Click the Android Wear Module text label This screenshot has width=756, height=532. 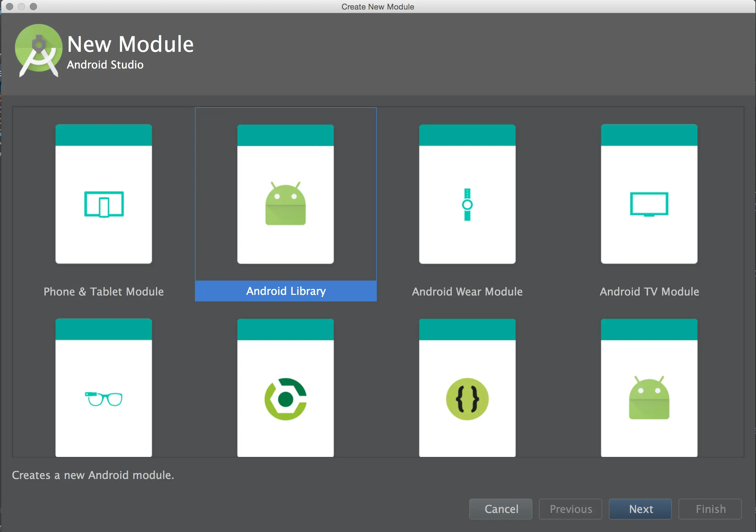pyautogui.click(x=467, y=292)
